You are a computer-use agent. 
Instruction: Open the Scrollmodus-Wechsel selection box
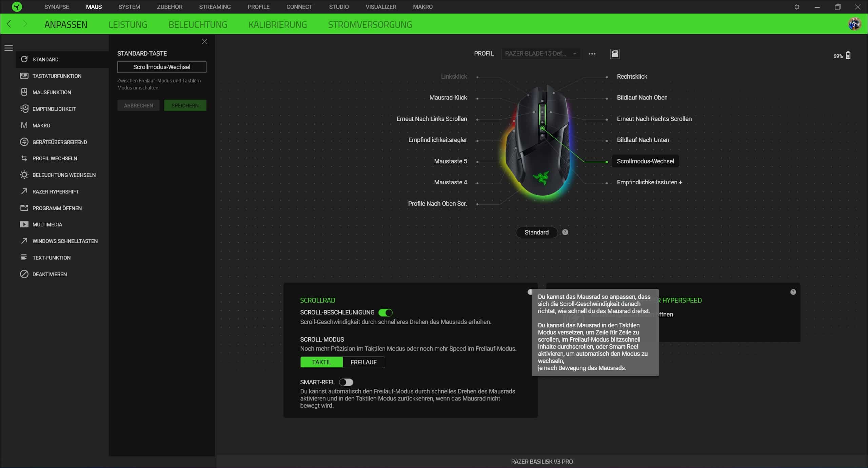coord(162,67)
